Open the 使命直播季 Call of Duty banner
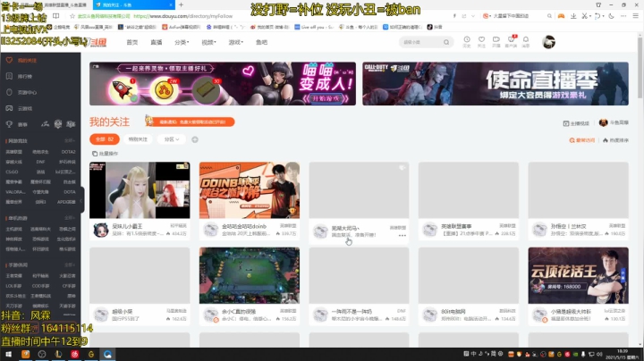This screenshot has width=644, height=361. coord(496,84)
